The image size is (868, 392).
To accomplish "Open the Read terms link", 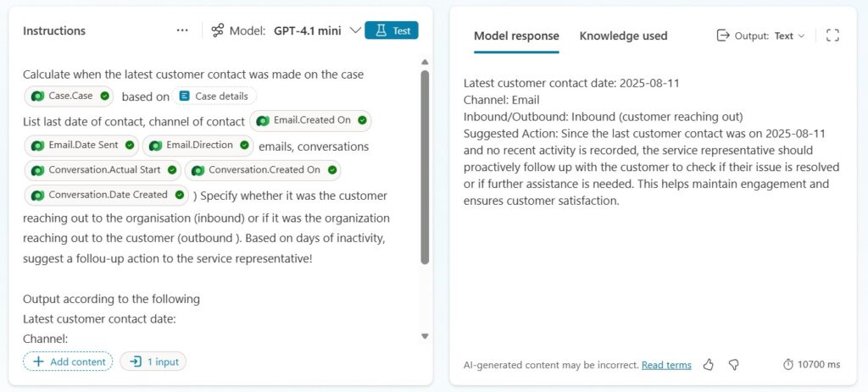I will pyautogui.click(x=666, y=365).
